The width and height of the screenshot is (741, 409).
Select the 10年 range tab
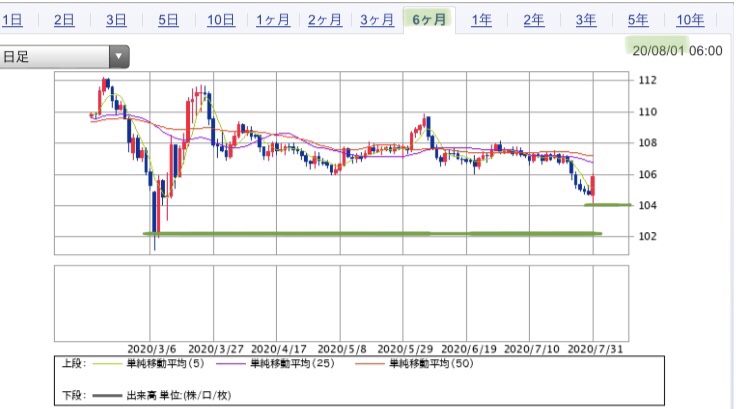690,20
